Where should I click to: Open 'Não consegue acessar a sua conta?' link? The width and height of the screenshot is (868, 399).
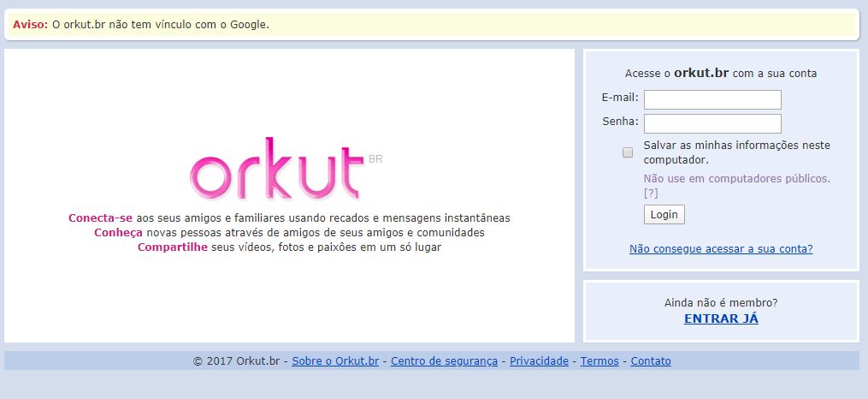[x=721, y=249]
